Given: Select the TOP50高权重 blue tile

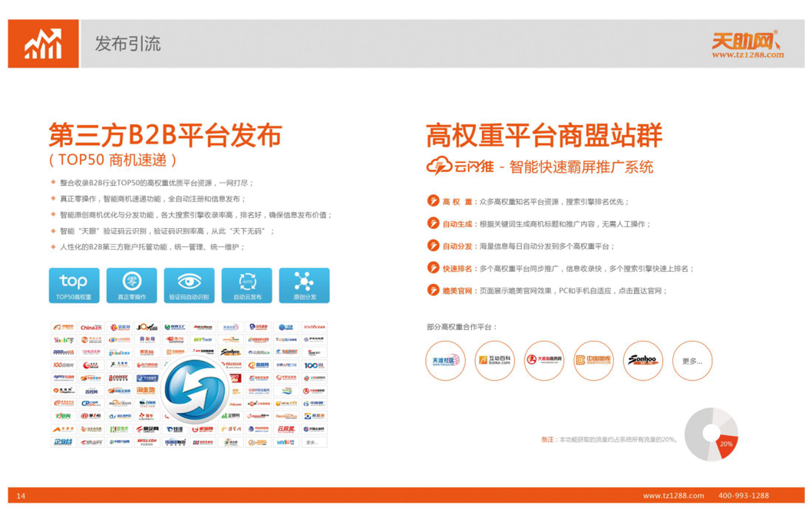Looking at the screenshot, I should click(74, 286).
